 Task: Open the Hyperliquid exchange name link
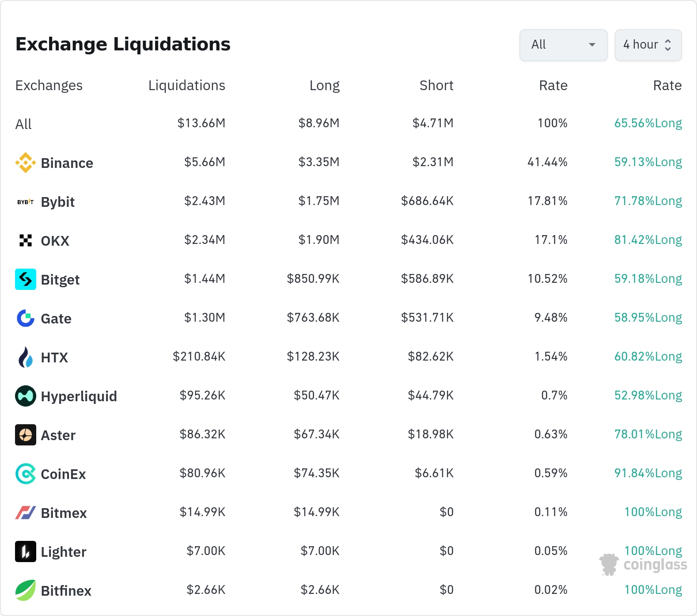(x=79, y=396)
